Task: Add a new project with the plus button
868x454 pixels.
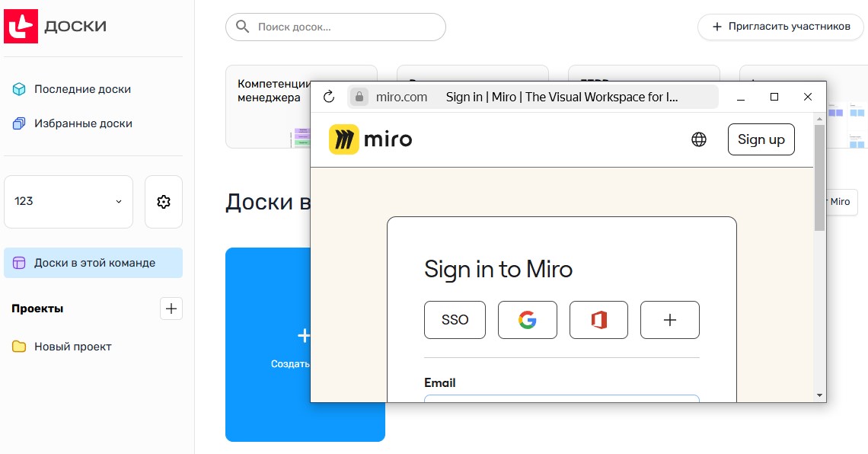Action: [171, 309]
